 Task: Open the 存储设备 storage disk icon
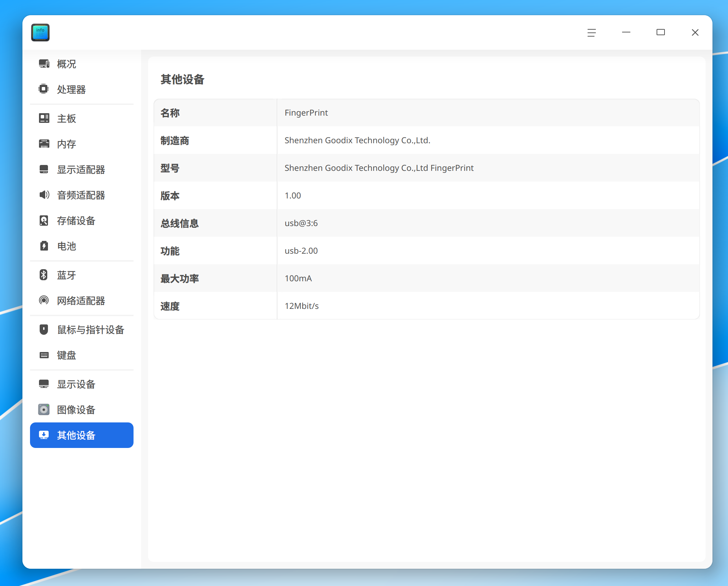(x=44, y=220)
